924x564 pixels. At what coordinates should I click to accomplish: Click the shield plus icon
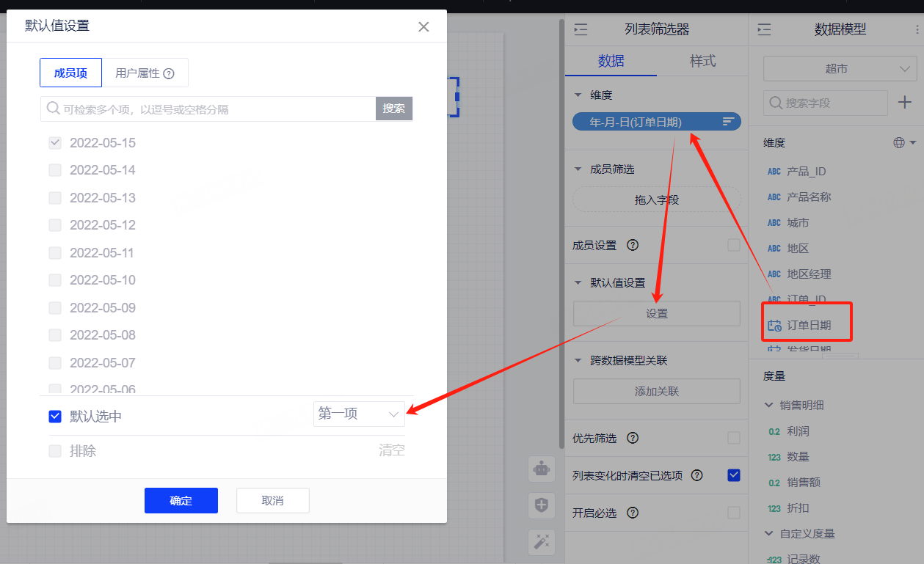(x=541, y=505)
